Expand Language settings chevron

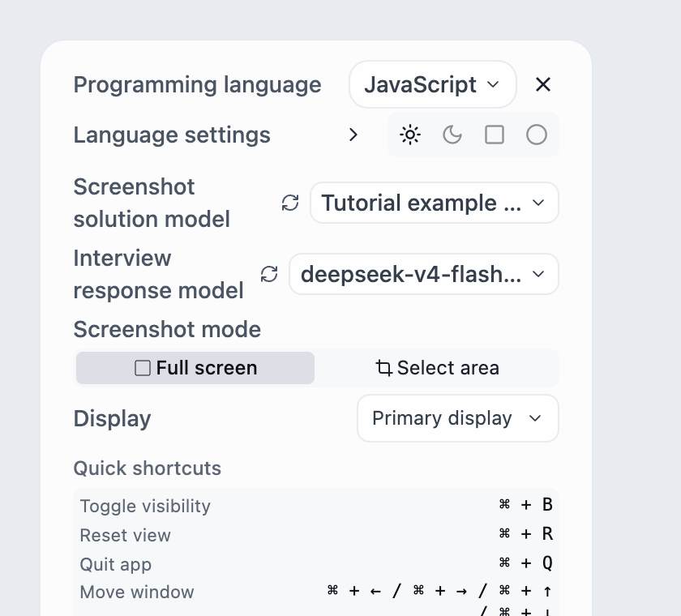click(353, 135)
